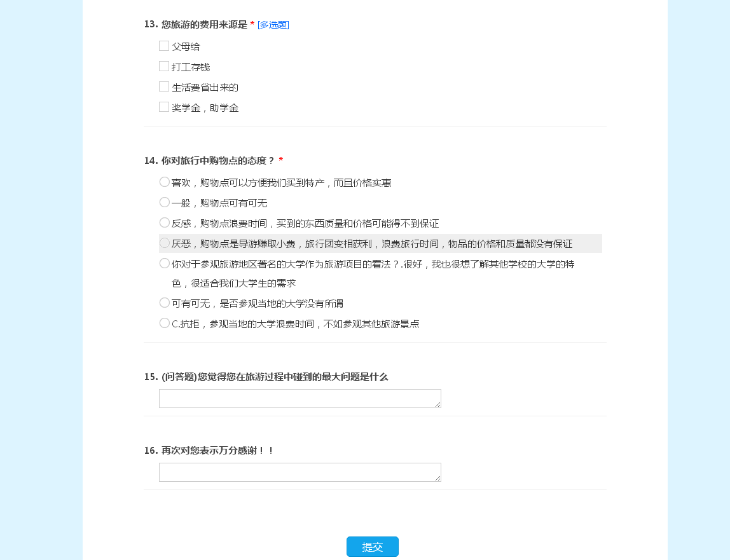Select 一般，购物点可有可无 radio button

pyautogui.click(x=164, y=203)
